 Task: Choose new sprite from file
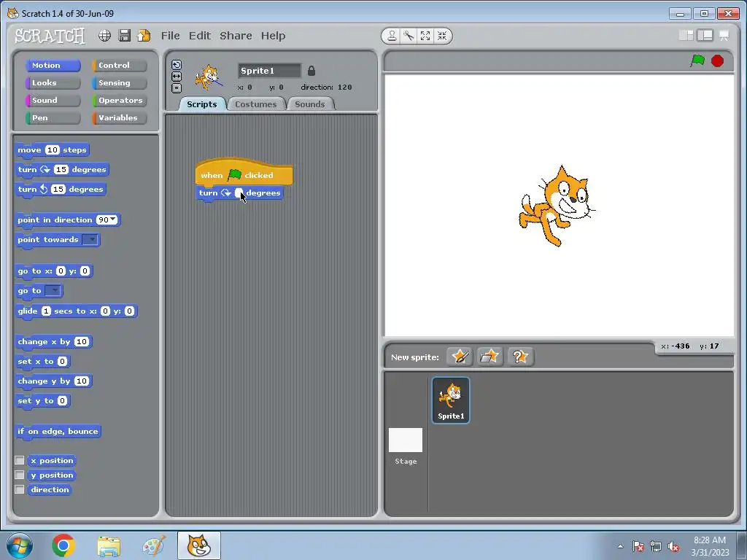click(489, 356)
